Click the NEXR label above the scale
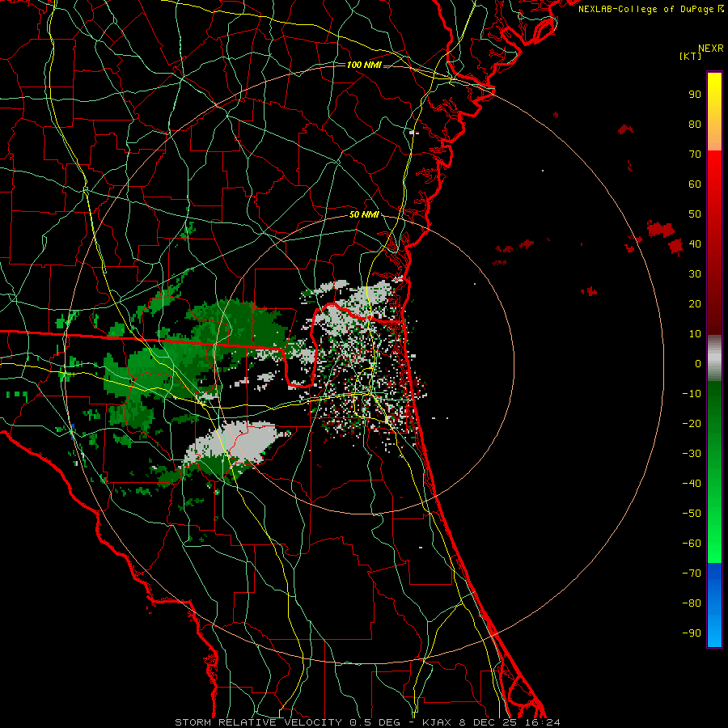This screenshot has height=728, width=728. coord(710,49)
